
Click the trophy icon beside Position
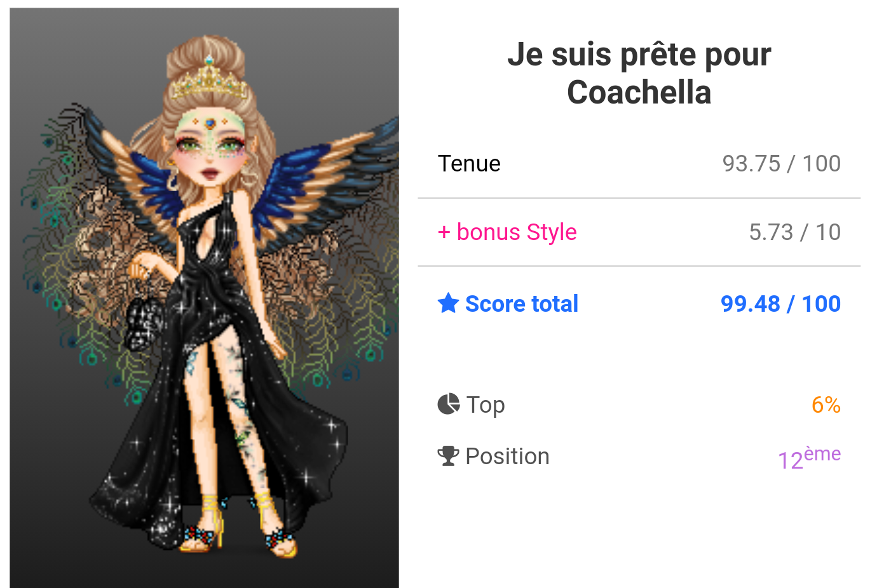pos(449,456)
